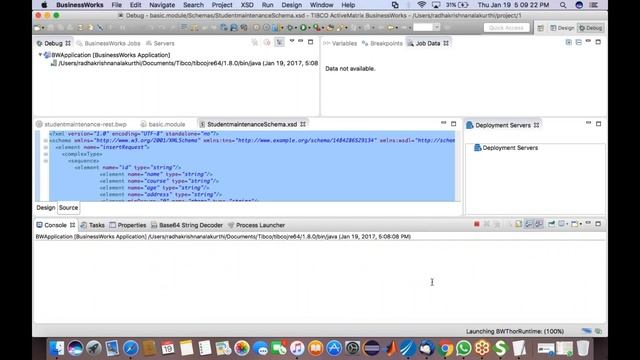
Task: Select the Console tab
Action: pos(56,225)
